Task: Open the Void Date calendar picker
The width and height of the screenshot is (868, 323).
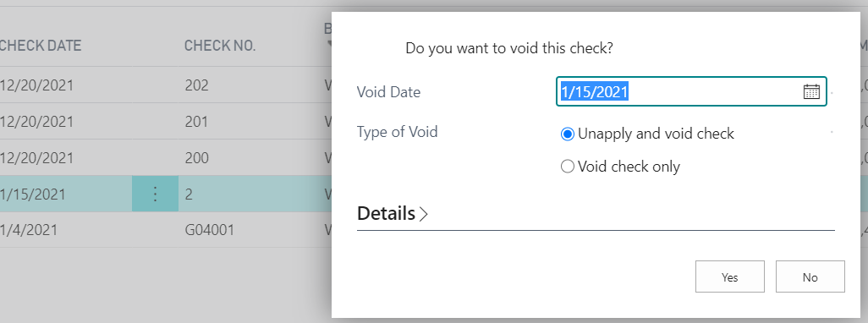Action: pos(811,92)
